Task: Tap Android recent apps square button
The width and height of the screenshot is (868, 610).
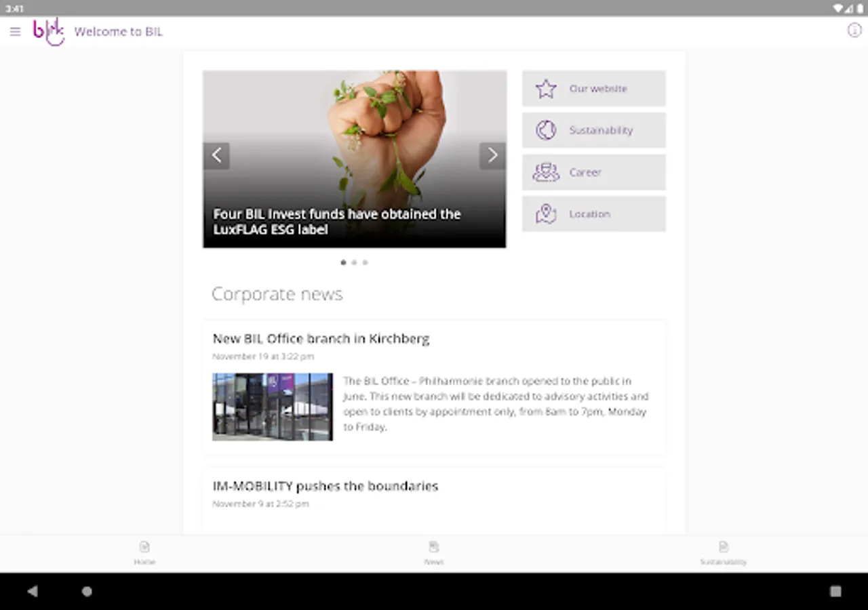Action: (x=835, y=591)
